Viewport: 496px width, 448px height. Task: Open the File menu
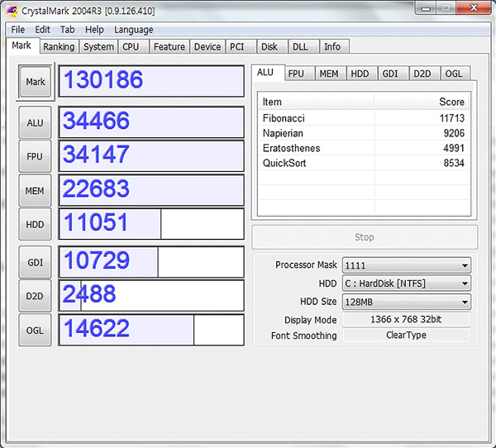17,30
